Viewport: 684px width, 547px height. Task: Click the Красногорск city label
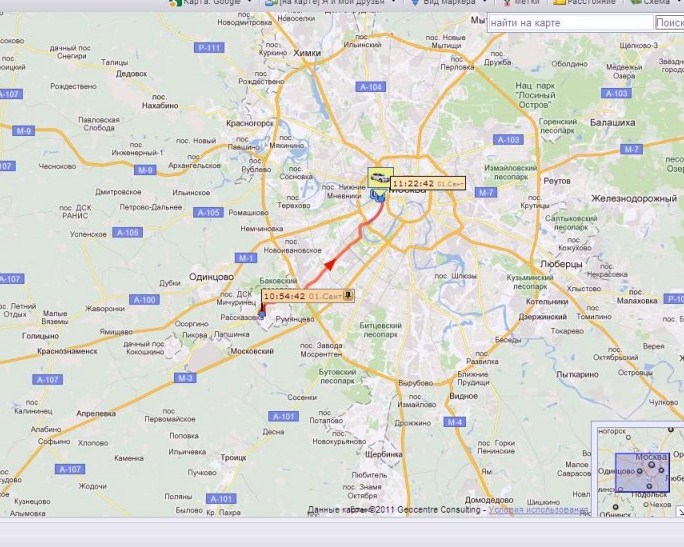250,123
